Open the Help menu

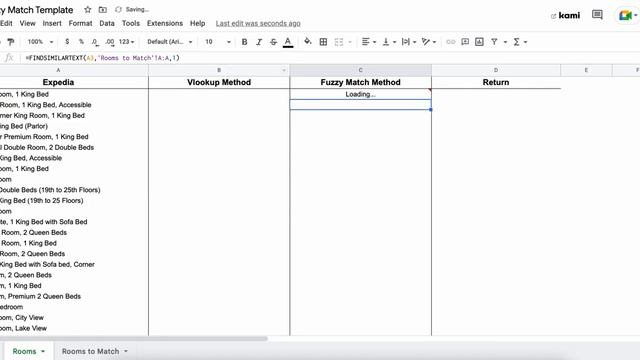click(197, 23)
